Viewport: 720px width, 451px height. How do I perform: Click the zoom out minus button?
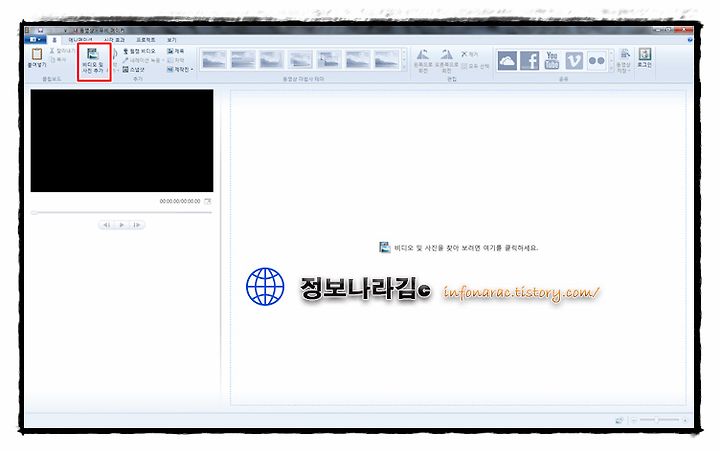pos(634,420)
